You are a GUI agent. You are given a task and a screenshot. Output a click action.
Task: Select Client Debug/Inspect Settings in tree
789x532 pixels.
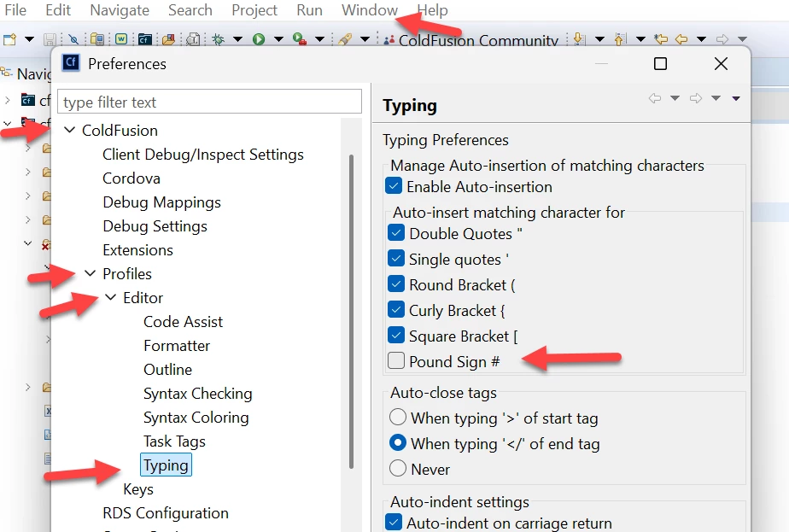(202, 155)
